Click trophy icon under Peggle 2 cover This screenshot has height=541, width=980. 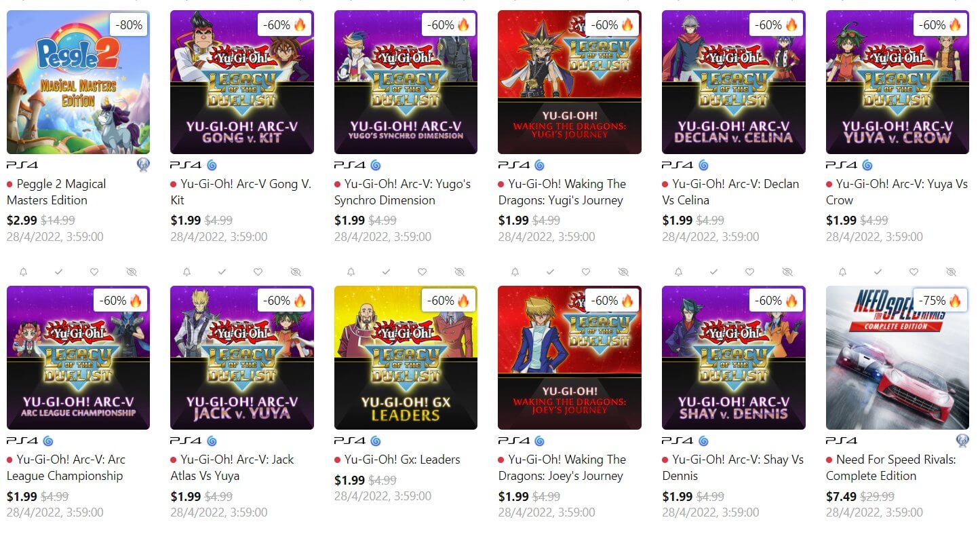coord(144,165)
